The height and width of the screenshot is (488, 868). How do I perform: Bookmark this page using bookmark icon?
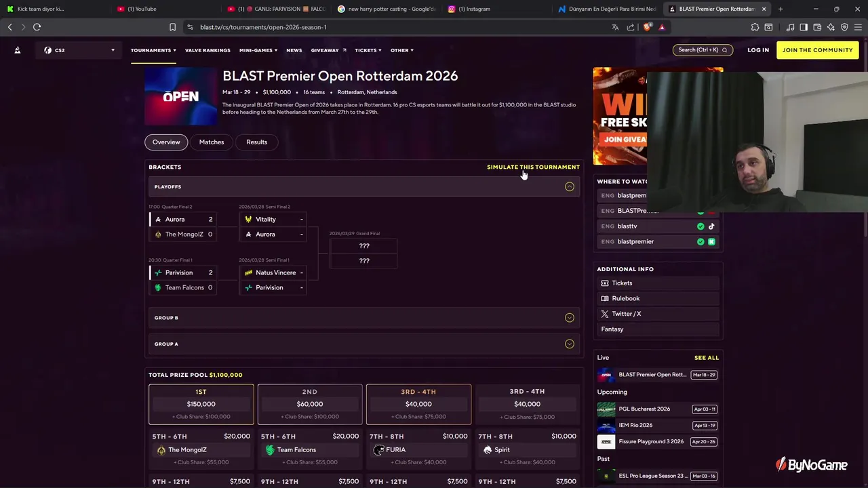172,27
